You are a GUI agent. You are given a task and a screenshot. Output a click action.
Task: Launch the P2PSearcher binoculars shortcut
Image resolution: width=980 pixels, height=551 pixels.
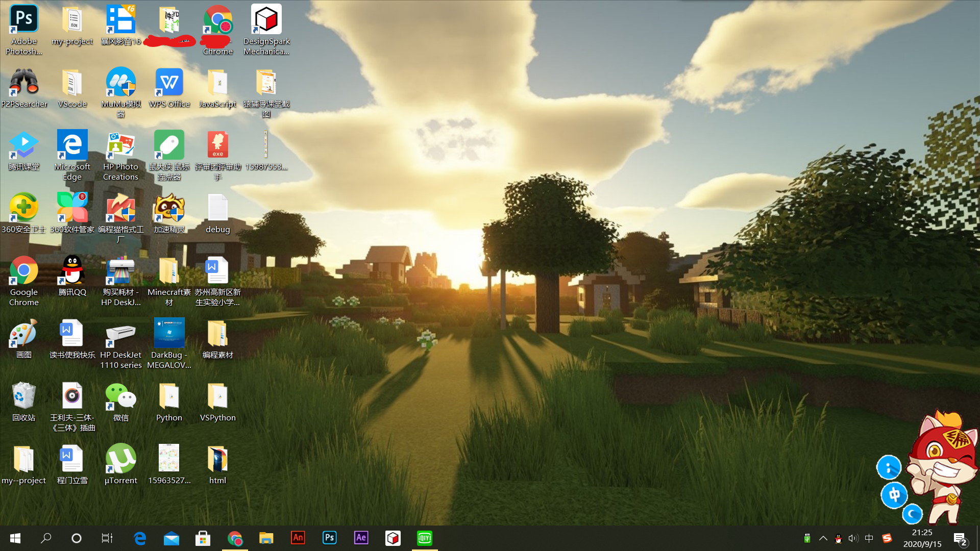pyautogui.click(x=24, y=88)
